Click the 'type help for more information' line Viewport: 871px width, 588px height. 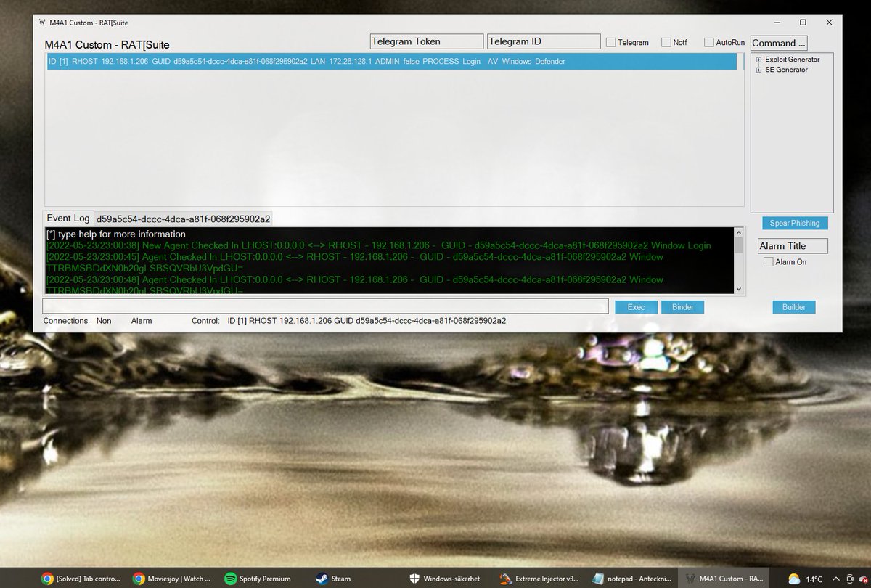(115, 234)
